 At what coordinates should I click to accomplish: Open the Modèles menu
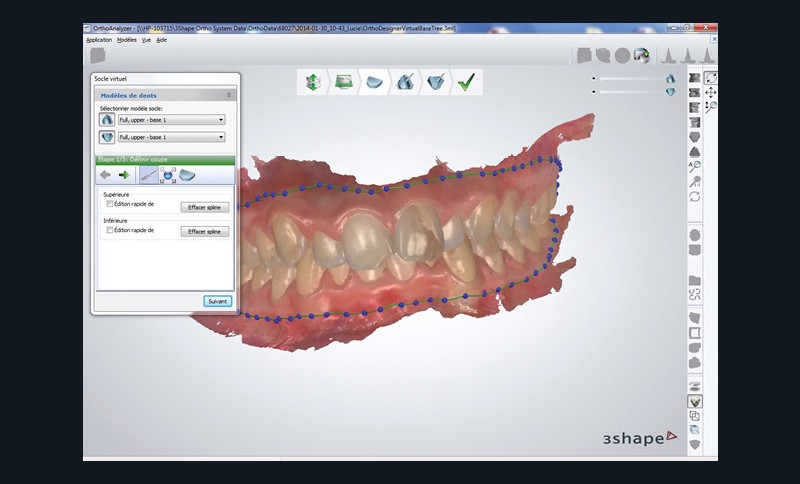[x=127, y=39]
